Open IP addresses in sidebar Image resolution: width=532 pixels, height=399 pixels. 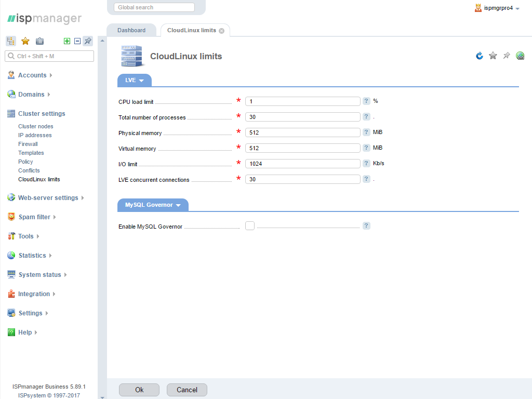point(35,135)
